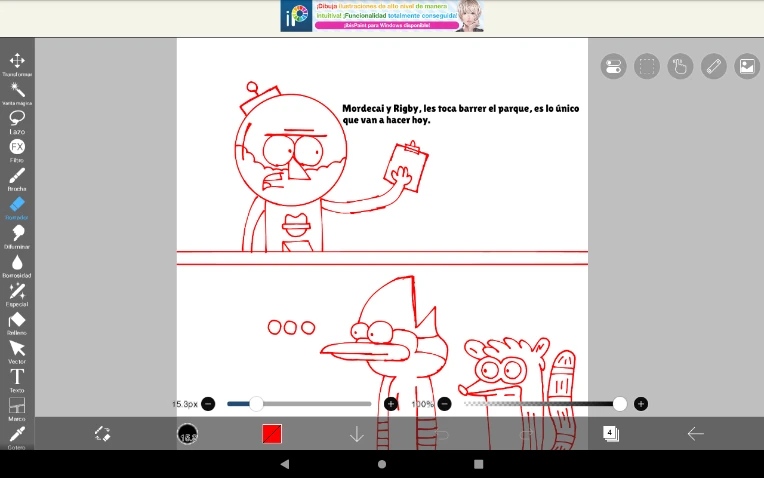Toggle the stabilizer hand-touch button

[680, 66]
